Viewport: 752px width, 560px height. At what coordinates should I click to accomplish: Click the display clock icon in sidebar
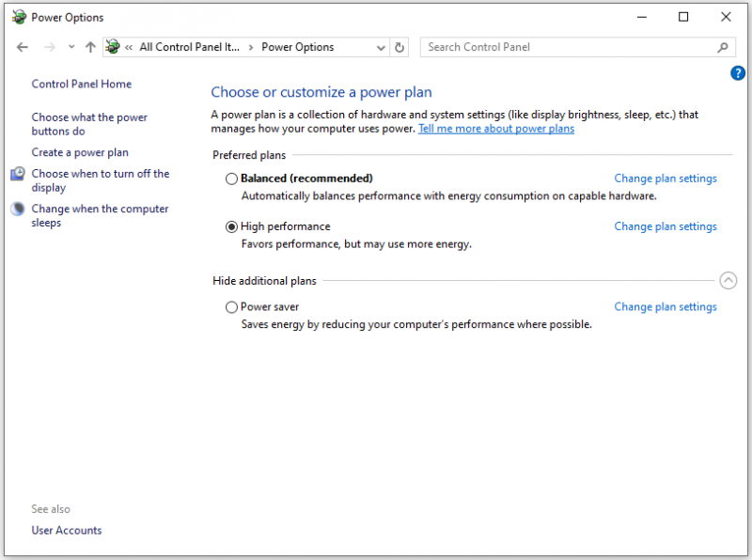(18, 174)
